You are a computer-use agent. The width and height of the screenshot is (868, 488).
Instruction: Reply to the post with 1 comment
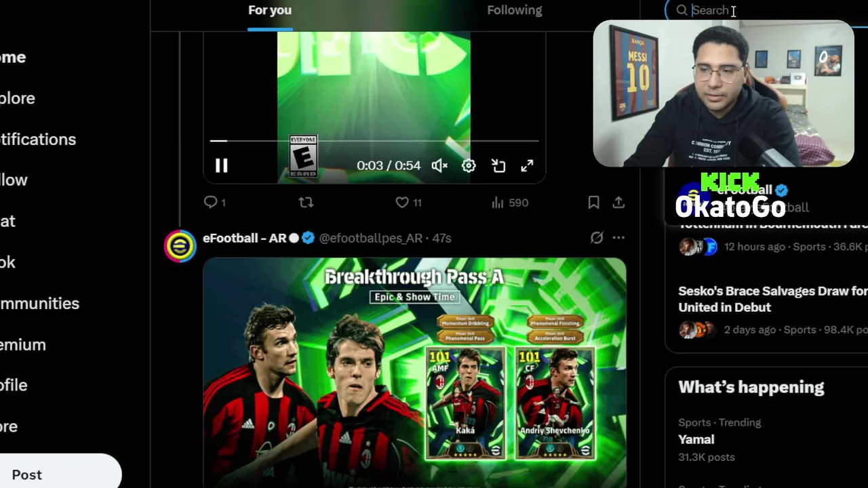tap(214, 203)
